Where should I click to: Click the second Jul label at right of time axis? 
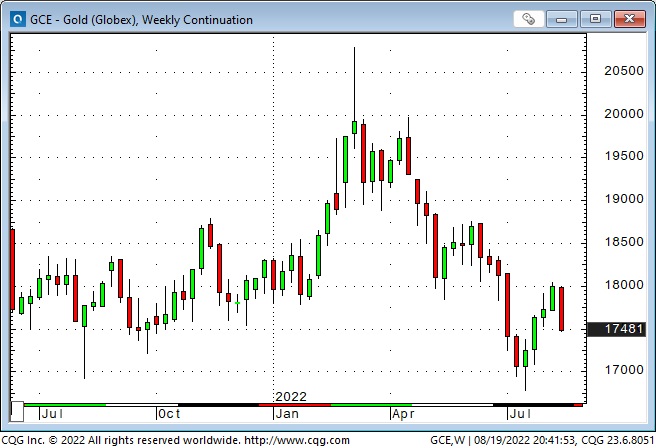pos(520,414)
